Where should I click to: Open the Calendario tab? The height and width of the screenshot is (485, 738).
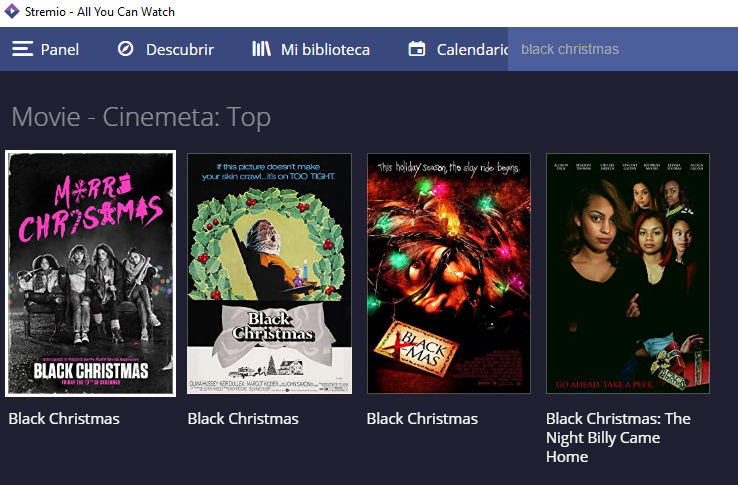[x=458, y=49]
